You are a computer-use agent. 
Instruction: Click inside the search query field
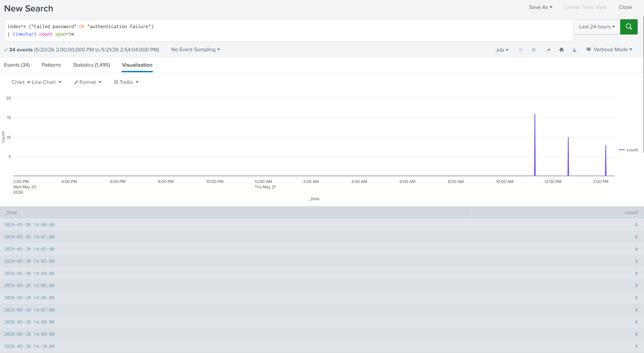coord(289,30)
